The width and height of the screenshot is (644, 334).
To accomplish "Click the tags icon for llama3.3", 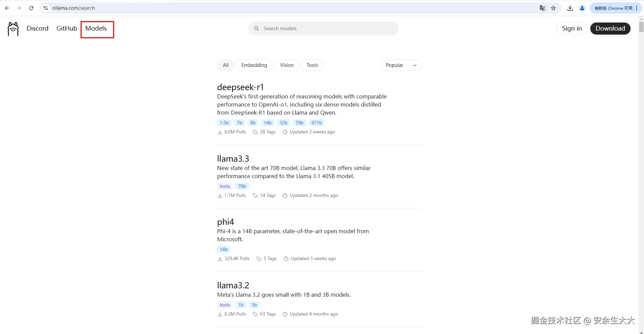I will (255, 196).
